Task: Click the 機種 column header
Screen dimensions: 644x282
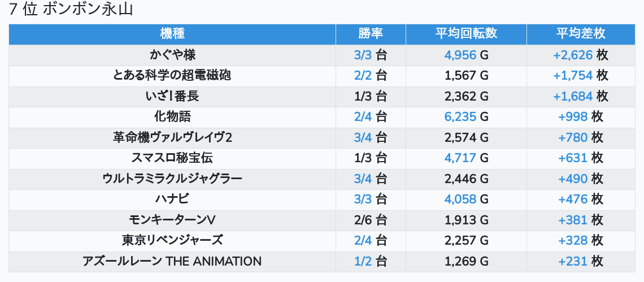Action: [172, 33]
